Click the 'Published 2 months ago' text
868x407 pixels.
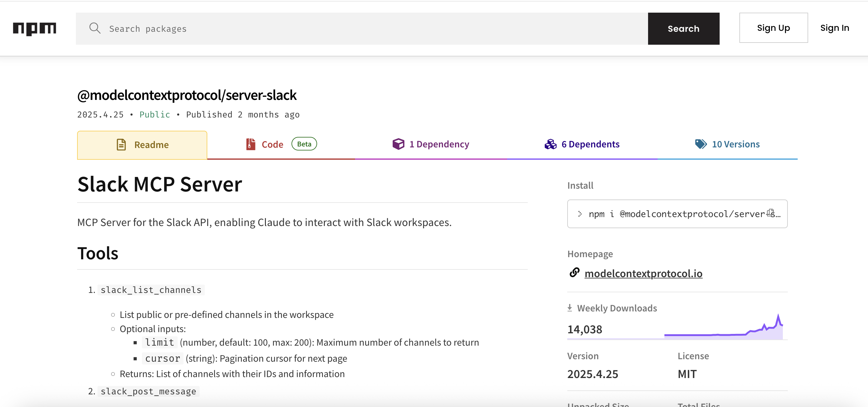tap(243, 115)
